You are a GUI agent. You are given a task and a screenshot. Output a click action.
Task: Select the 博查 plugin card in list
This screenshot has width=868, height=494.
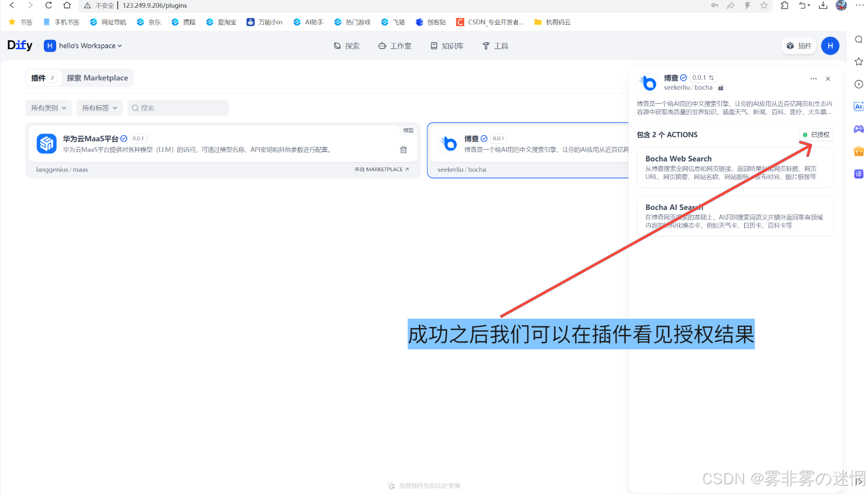tap(528, 150)
